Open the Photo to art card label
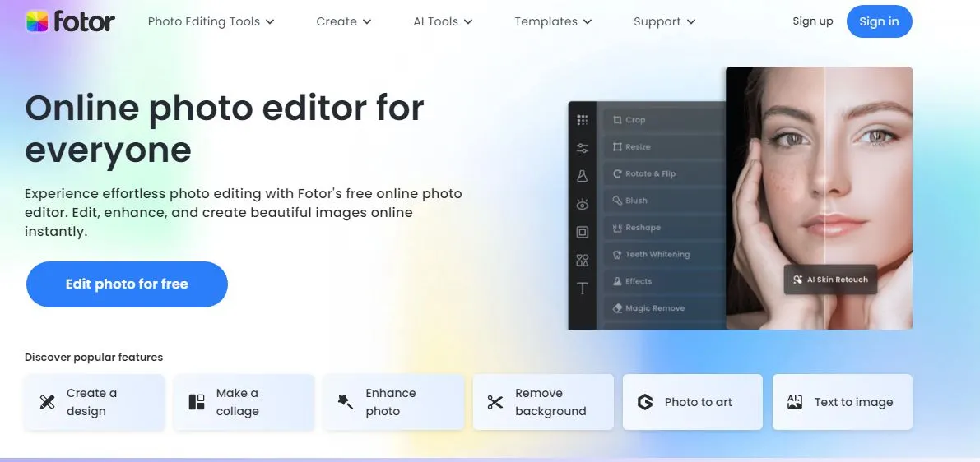The width and height of the screenshot is (980, 462). pyautogui.click(x=698, y=402)
